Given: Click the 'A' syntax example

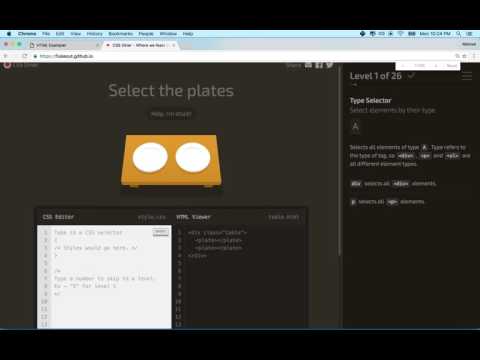Looking at the screenshot, I should pos(356,127).
